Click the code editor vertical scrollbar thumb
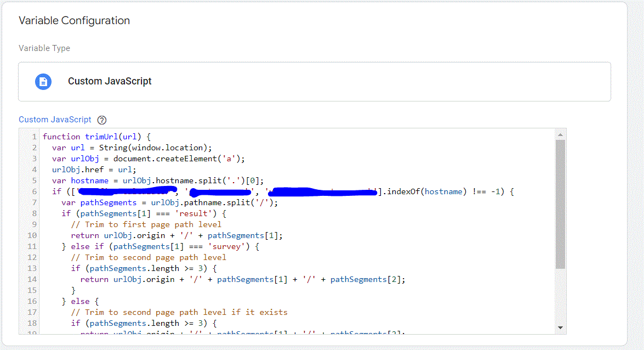The width and height of the screenshot is (644, 350). coord(560,205)
